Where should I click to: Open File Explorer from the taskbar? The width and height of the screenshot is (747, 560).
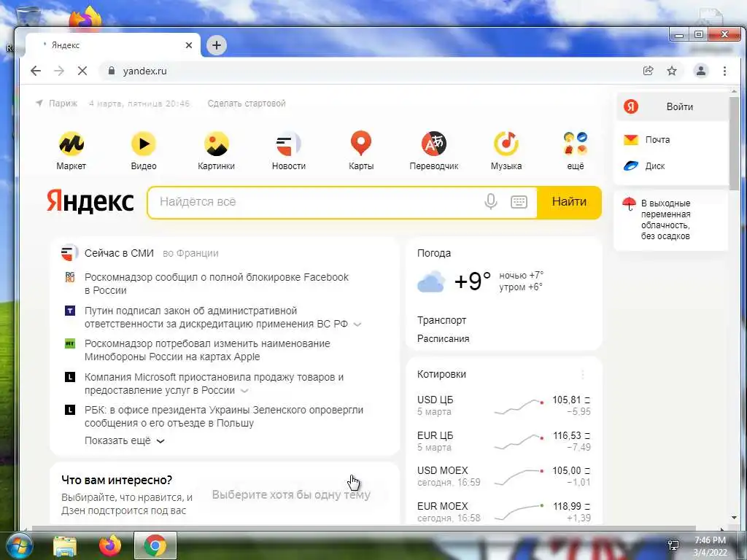tap(65, 545)
